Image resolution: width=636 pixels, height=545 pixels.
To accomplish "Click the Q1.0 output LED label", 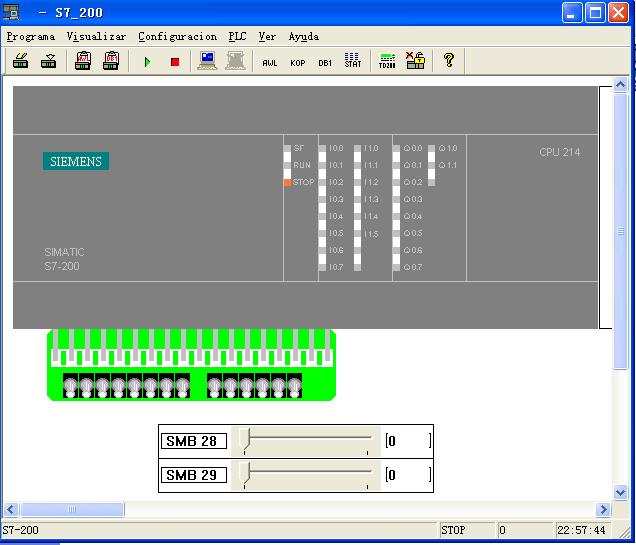I will (448, 148).
